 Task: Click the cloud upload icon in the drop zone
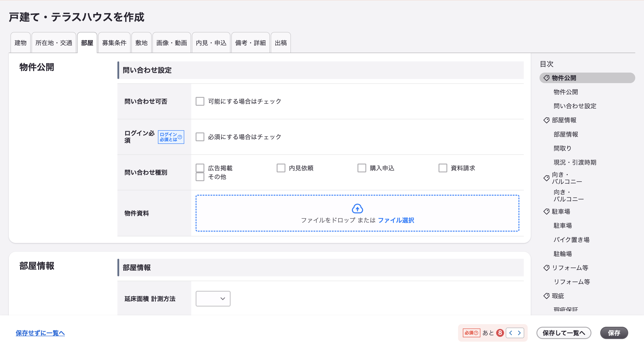[357, 208]
